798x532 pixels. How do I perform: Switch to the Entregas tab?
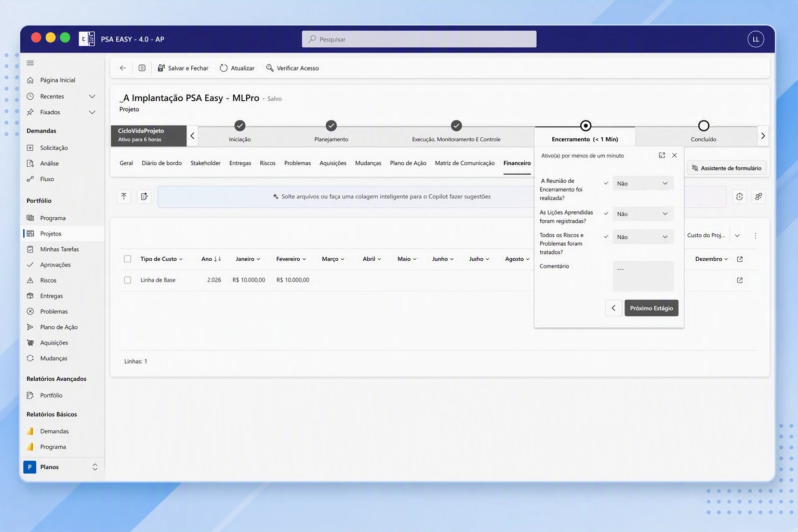coord(240,163)
